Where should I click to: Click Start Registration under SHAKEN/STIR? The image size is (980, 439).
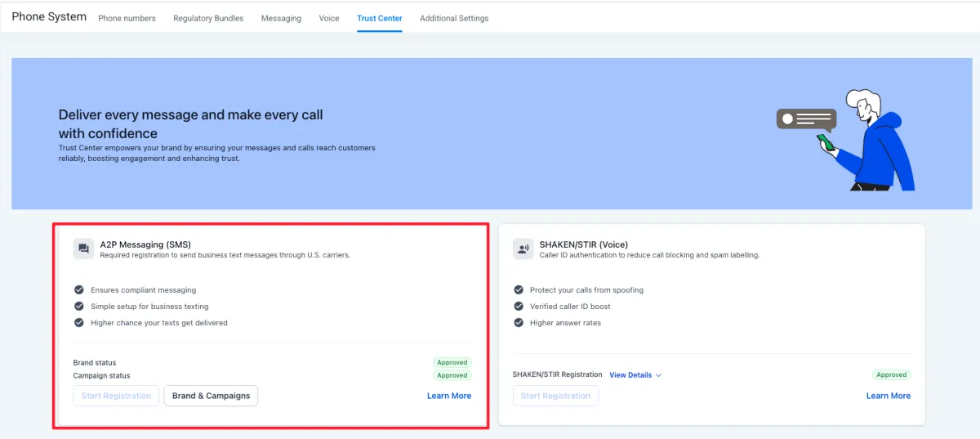555,396
